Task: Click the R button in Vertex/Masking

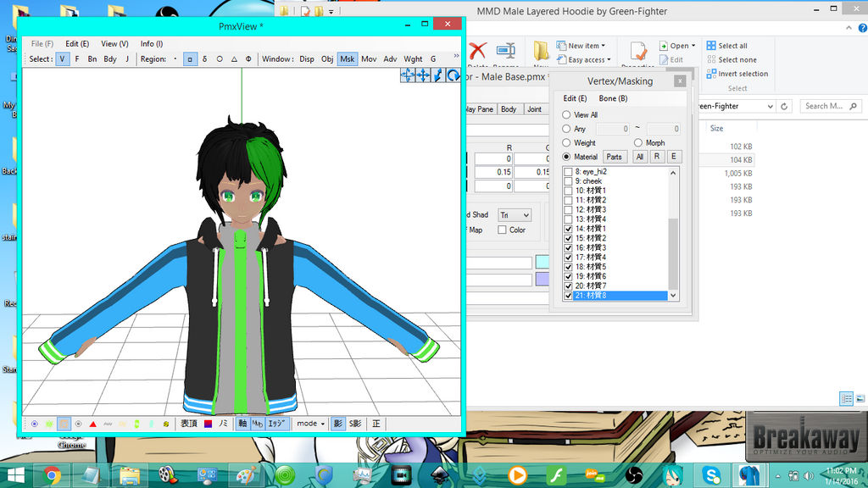Action: point(657,157)
